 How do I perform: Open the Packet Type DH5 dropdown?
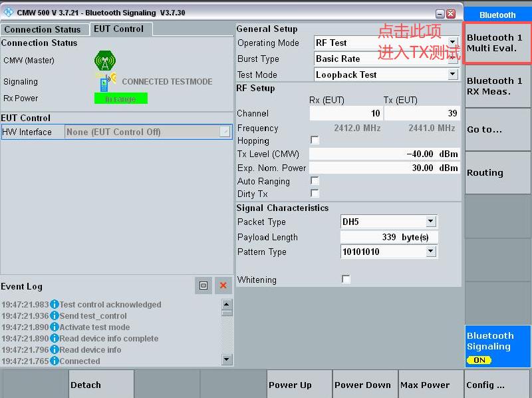[431, 222]
